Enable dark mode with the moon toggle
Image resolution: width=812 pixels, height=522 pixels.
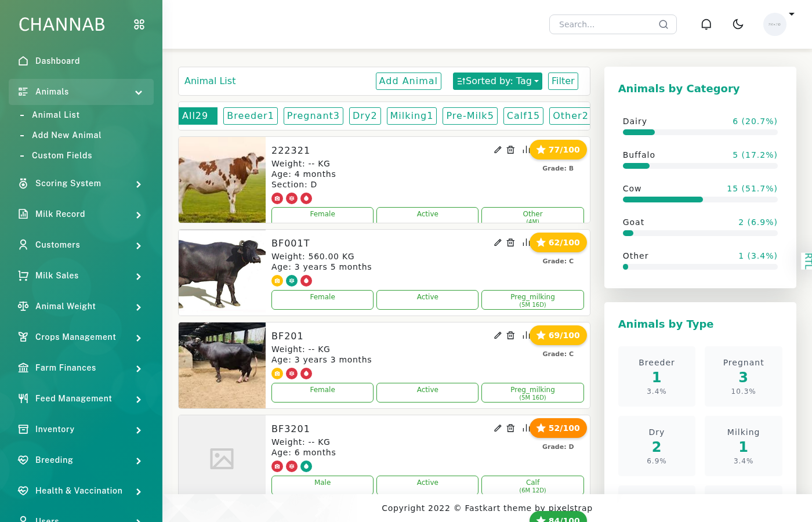click(x=738, y=24)
